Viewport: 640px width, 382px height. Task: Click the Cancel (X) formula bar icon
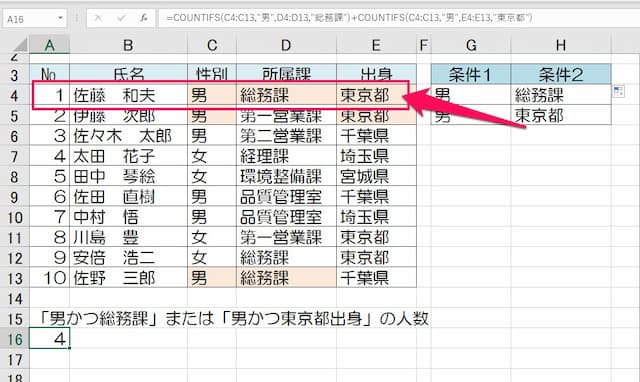[x=98, y=18]
